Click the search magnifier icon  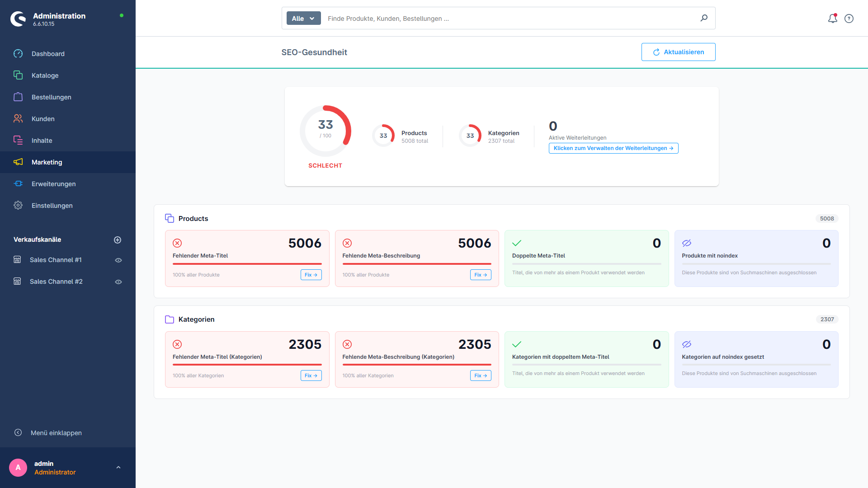point(704,18)
